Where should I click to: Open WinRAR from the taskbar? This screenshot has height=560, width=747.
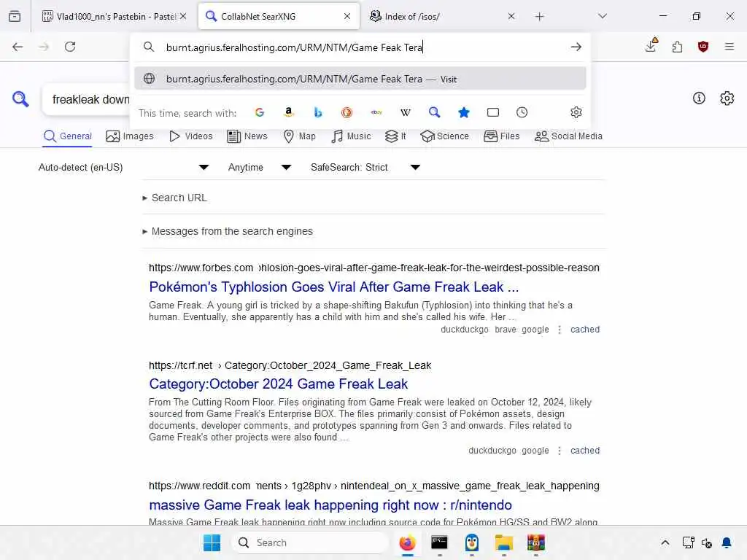(x=536, y=542)
